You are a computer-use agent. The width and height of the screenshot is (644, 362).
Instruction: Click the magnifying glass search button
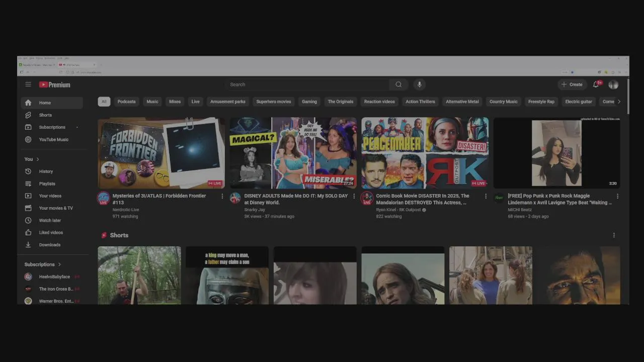(398, 84)
